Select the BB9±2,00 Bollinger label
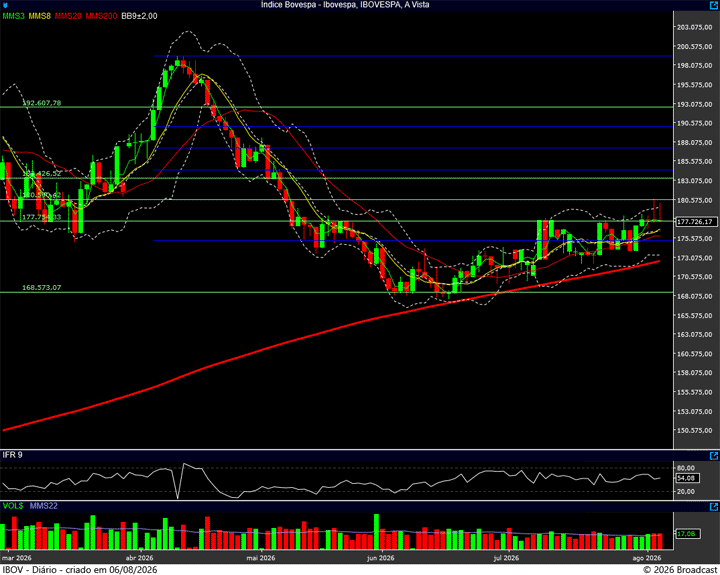Image resolution: width=720 pixels, height=575 pixels. (139, 16)
